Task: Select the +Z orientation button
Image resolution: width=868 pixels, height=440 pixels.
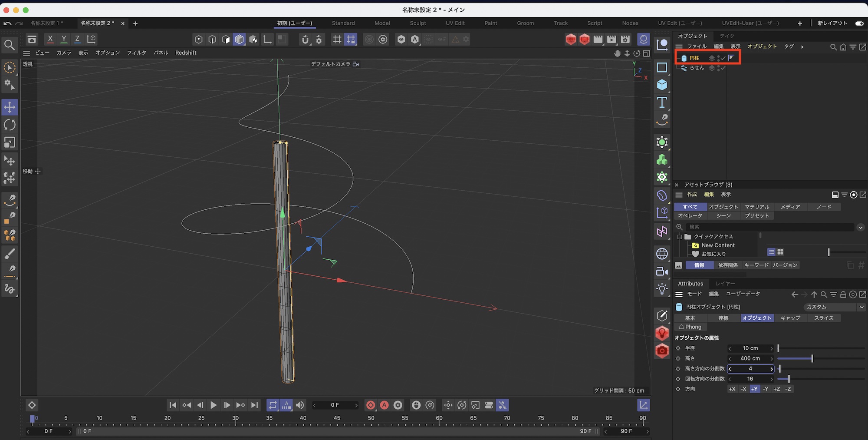Action: pyautogui.click(x=777, y=389)
